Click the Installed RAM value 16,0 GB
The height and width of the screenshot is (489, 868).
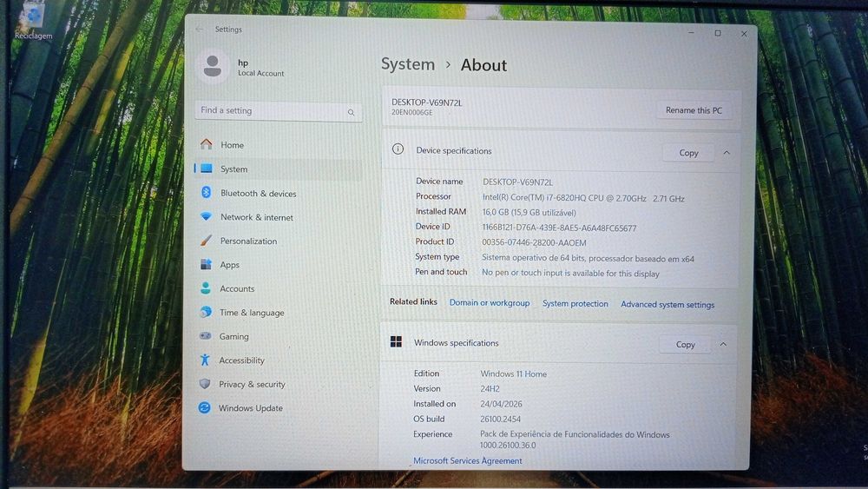[529, 213]
